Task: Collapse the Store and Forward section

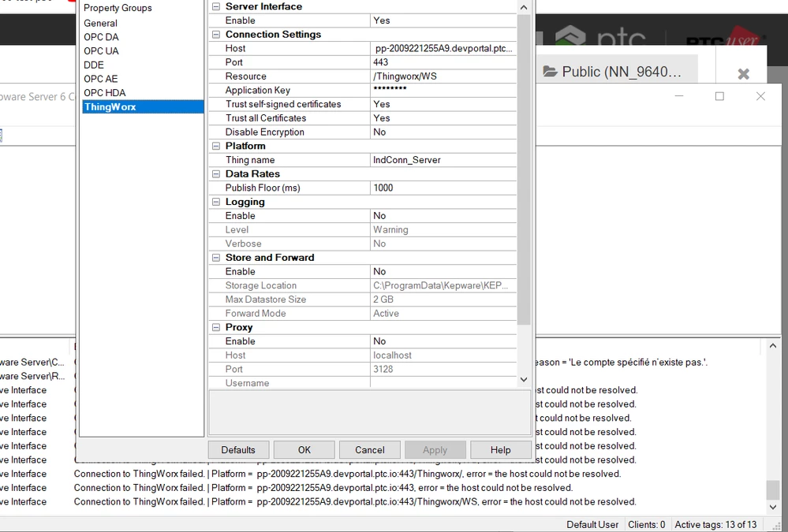Action: [216, 258]
